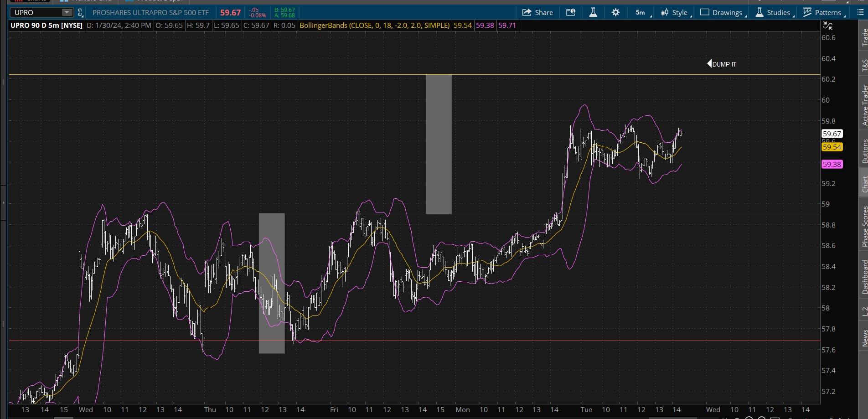Click the BollingerBands study label
This screenshot has height=419, width=868.
click(374, 26)
